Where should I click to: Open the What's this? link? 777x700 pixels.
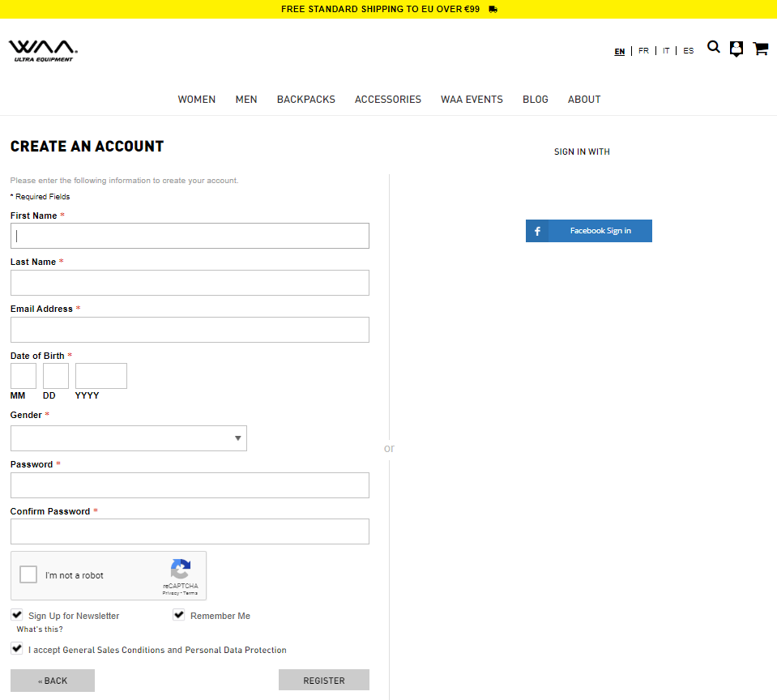point(40,630)
